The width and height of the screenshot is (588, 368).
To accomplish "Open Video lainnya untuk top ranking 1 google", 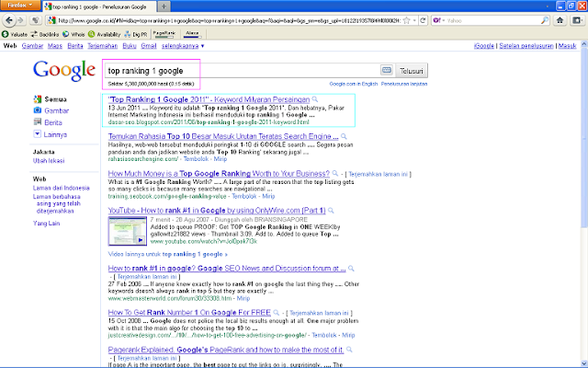I will coord(167,254).
